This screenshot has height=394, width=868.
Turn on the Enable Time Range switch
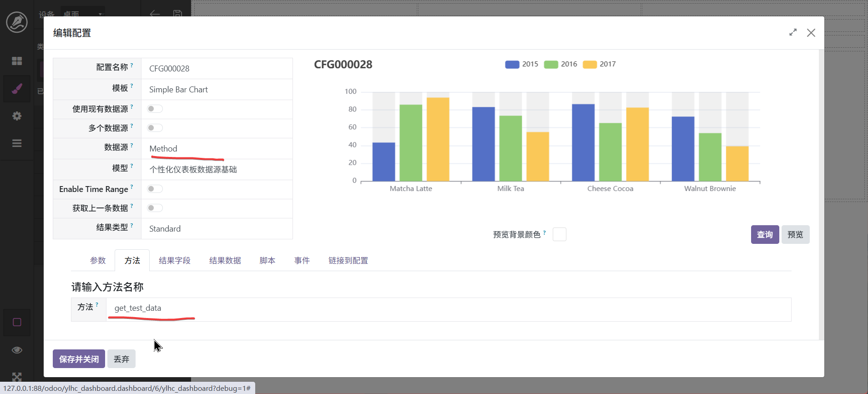pos(155,189)
